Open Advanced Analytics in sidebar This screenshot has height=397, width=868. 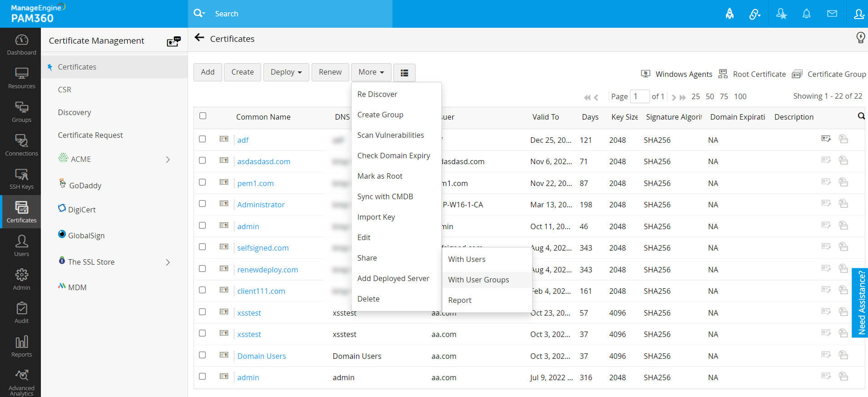[x=21, y=382]
